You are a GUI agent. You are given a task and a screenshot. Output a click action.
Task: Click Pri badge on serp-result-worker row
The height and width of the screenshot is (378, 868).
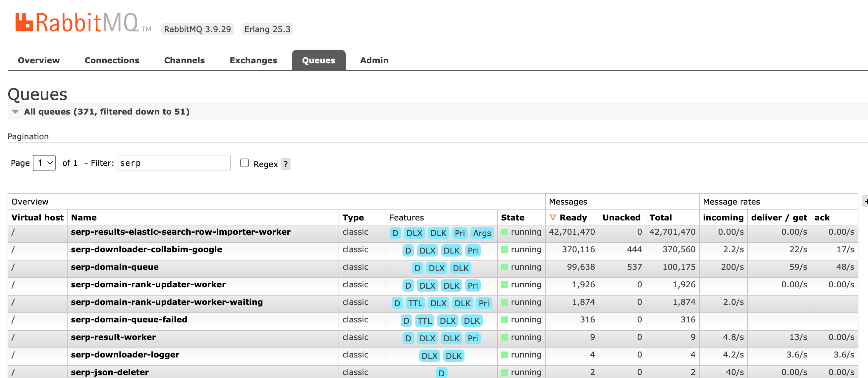pyautogui.click(x=473, y=338)
